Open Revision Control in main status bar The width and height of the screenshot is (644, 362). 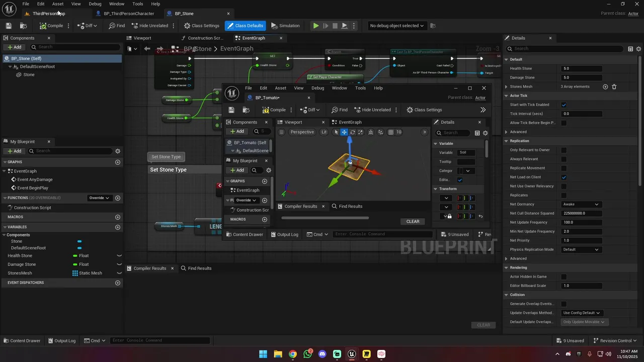[x=615, y=340]
